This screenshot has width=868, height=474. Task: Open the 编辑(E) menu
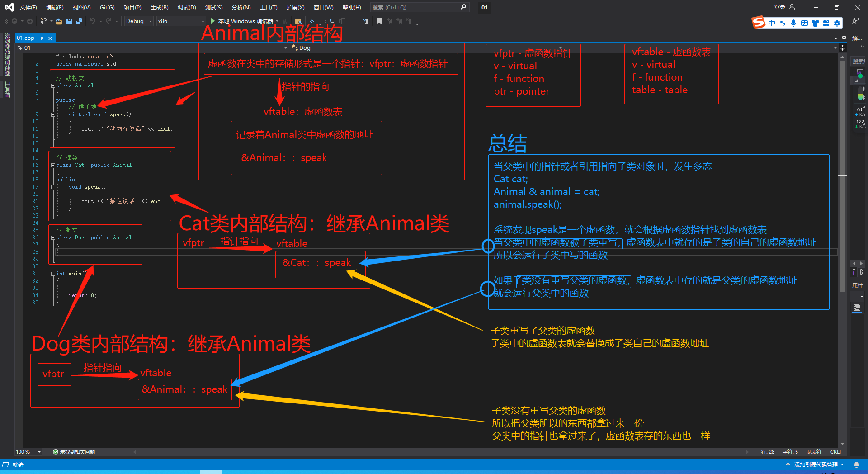[x=55, y=7]
